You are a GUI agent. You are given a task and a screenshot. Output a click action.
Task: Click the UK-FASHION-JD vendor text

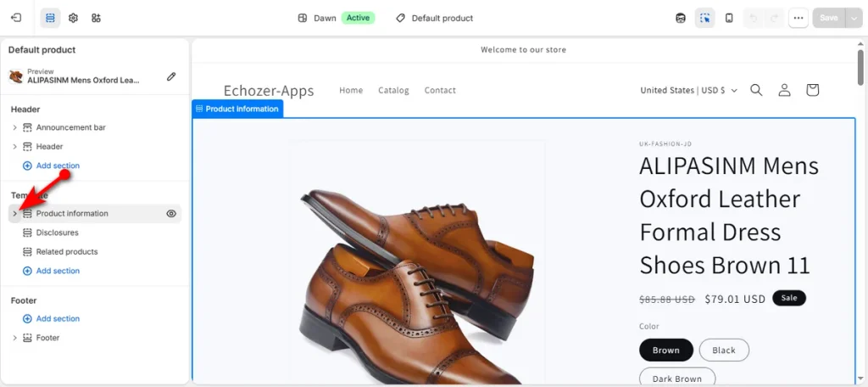[665, 143]
